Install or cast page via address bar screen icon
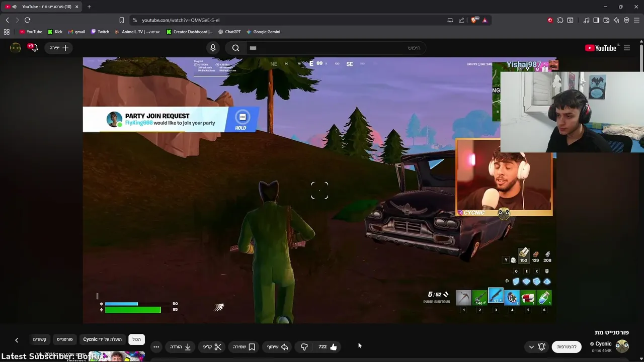644x362 pixels. pos(450,20)
